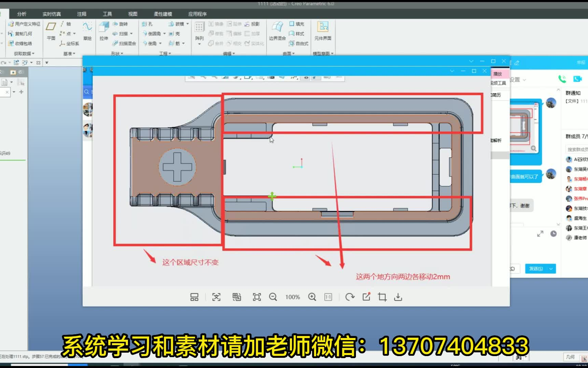Open the 视图 (View) ribbon tab
Viewport: 588px width, 368px height.
tap(133, 14)
